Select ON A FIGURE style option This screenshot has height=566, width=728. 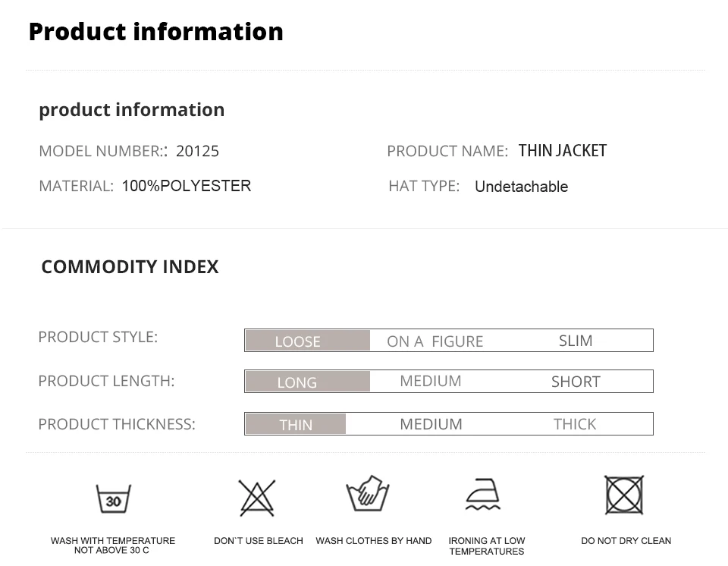point(435,341)
